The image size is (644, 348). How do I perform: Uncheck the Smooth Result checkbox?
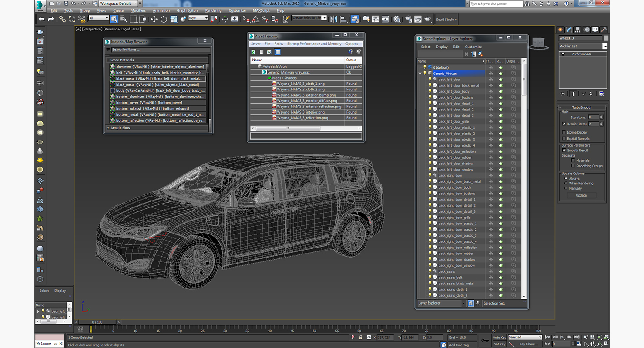pyautogui.click(x=564, y=150)
